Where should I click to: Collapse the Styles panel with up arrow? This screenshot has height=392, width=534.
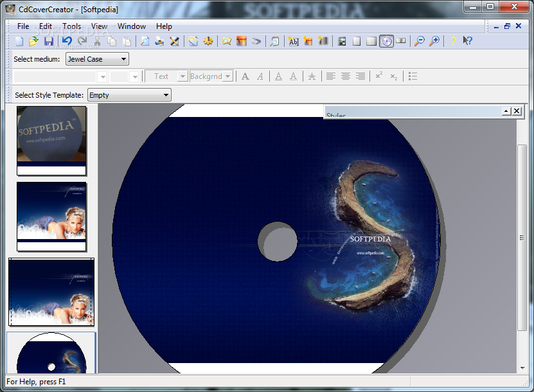[506, 111]
